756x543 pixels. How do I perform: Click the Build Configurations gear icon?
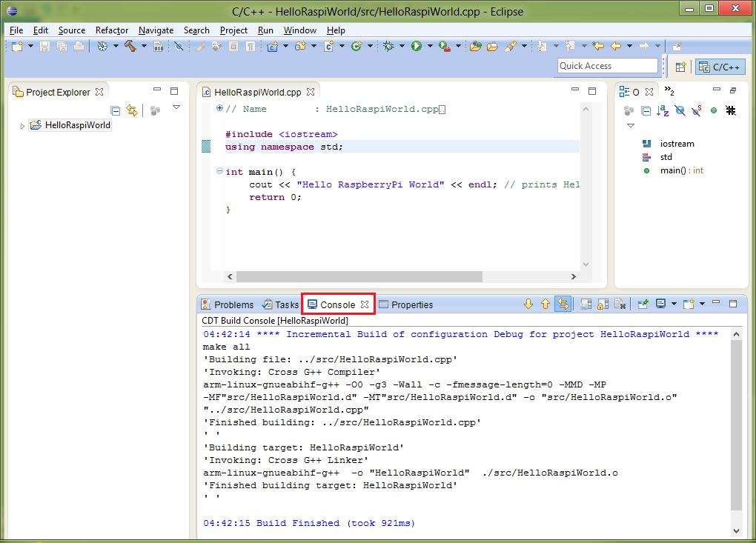coord(102,46)
